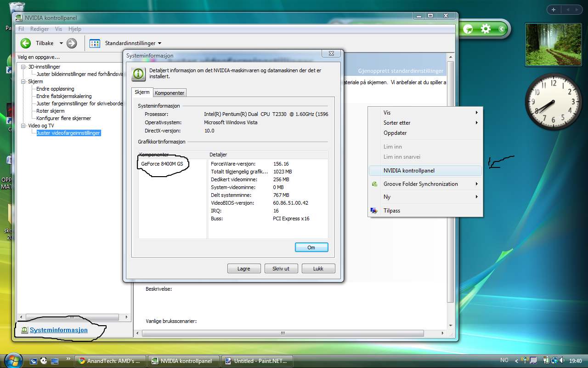The image size is (588, 368).
Task: Click the left pane horizontal scrollbar
Action: tap(74, 317)
